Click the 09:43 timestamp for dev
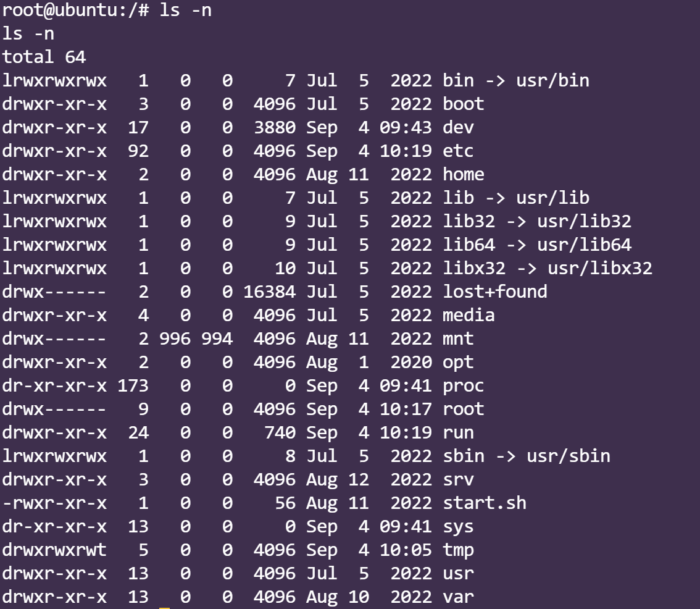This screenshot has height=609, width=700. (406, 127)
